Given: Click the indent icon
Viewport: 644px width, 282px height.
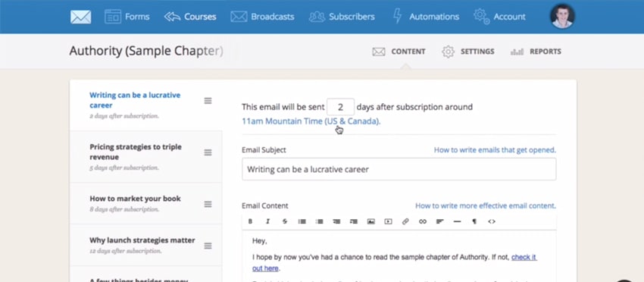Looking at the screenshot, I should pos(354,221).
